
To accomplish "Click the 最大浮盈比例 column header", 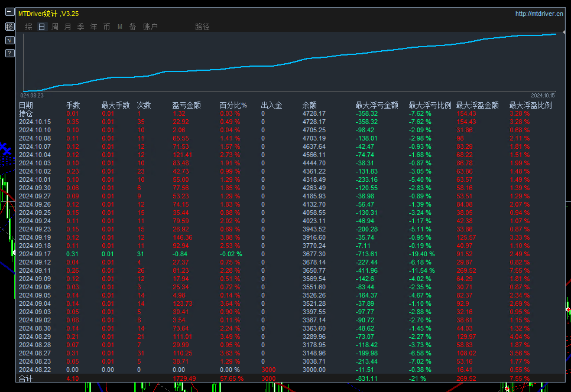I will tap(531, 106).
